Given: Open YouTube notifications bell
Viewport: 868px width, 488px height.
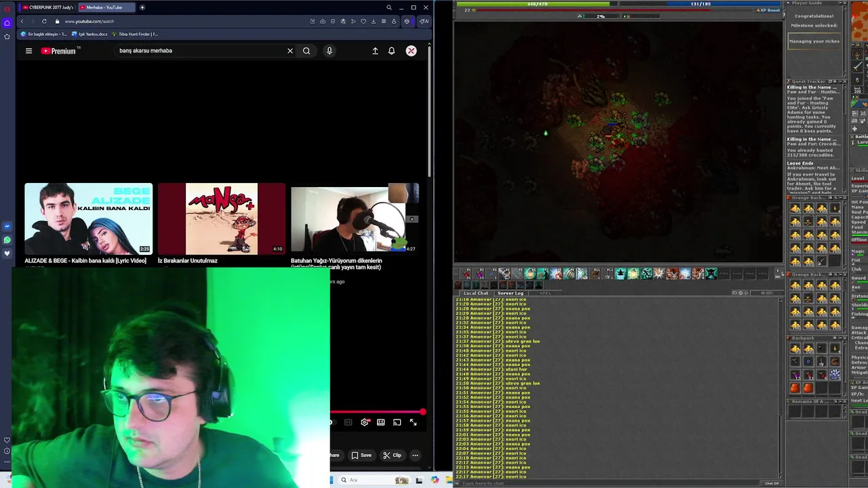Looking at the screenshot, I should point(391,51).
